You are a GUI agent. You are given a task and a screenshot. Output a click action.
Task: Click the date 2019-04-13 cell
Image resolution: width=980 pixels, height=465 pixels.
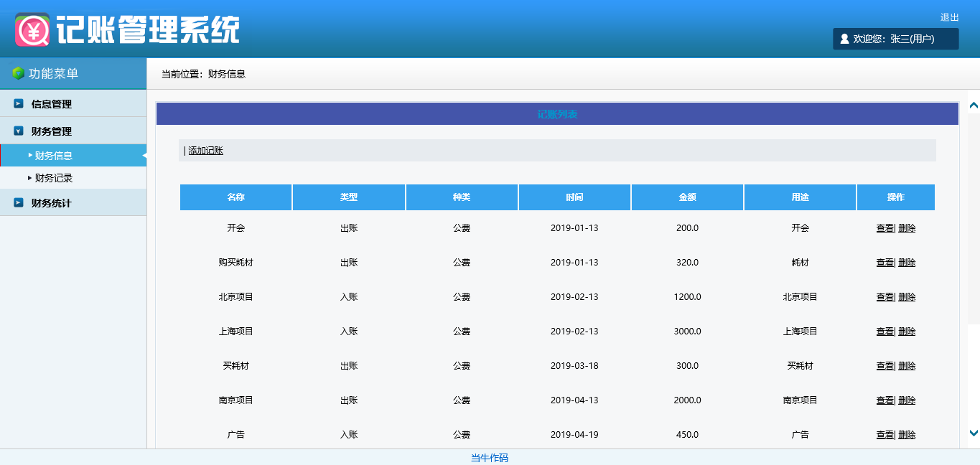point(574,400)
